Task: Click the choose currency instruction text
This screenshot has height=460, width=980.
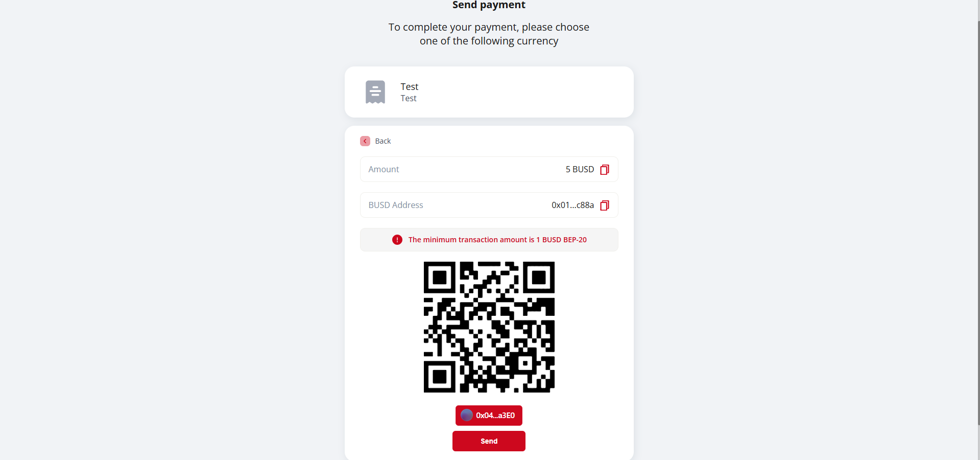Action: (489, 34)
